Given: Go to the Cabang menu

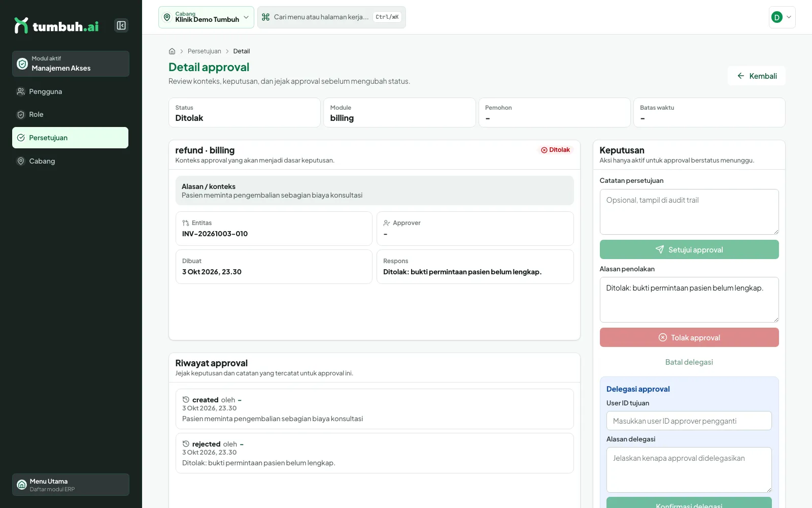Looking at the screenshot, I should pyautogui.click(x=71, y=161).
